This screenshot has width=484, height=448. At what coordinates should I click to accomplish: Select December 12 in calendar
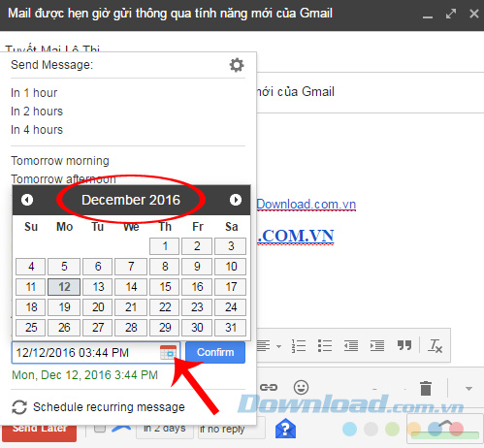pyautogui.click(x=64, y=287)
